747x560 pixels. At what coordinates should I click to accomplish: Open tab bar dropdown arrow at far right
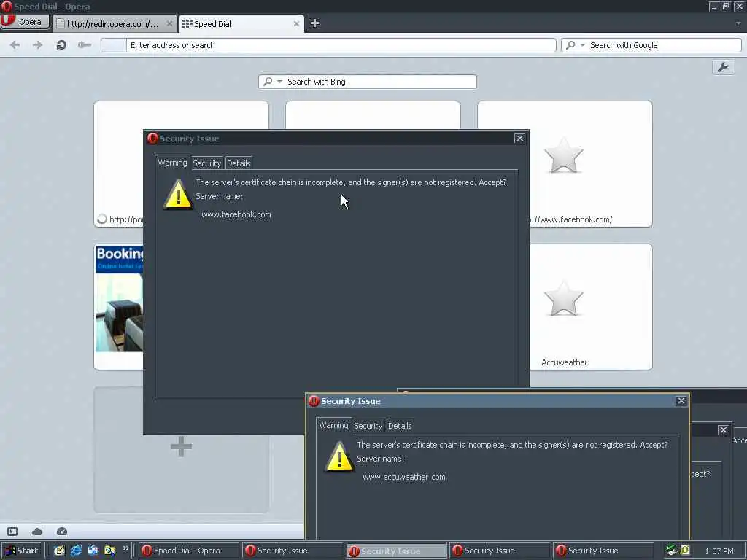(x=738, y=23)
